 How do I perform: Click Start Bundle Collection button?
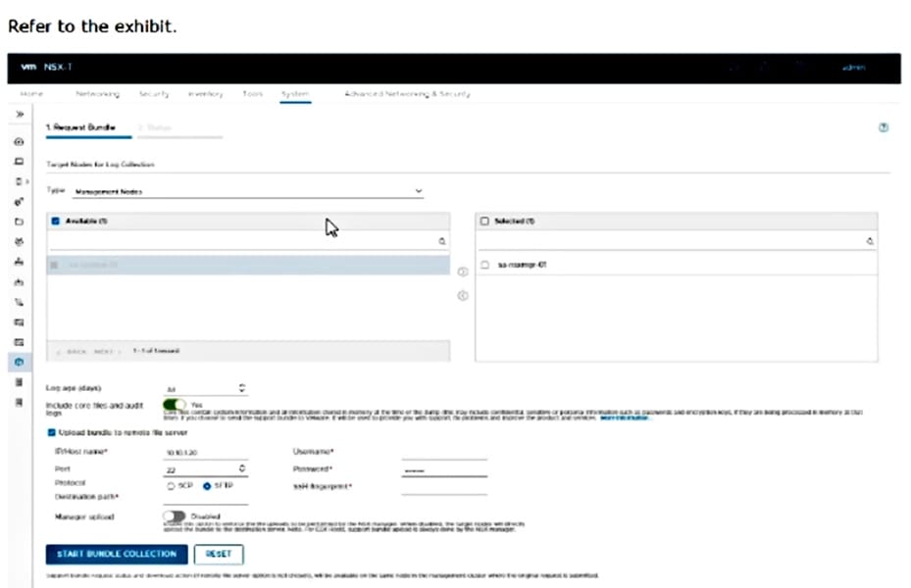coord(116,554)
